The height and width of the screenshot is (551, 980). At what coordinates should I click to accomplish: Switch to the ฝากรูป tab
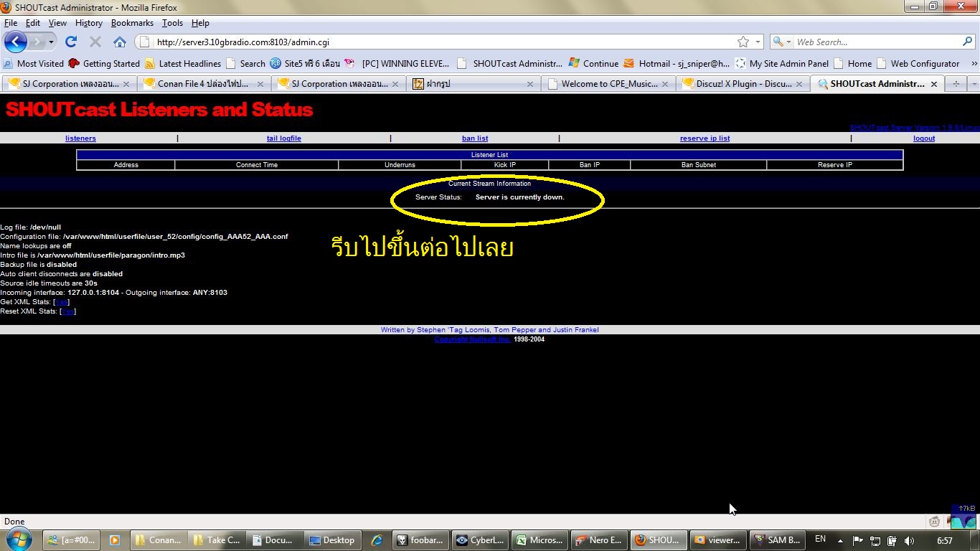[x=473, y=84]
